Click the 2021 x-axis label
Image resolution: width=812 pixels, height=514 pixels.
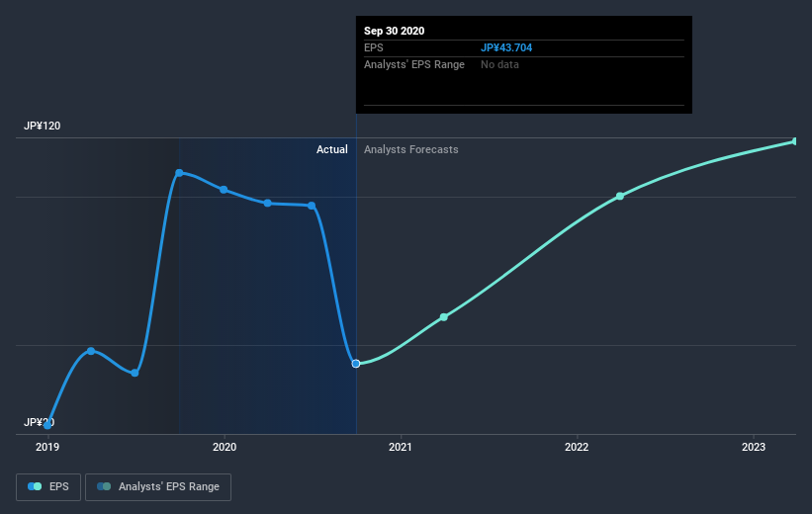point(401,447)
